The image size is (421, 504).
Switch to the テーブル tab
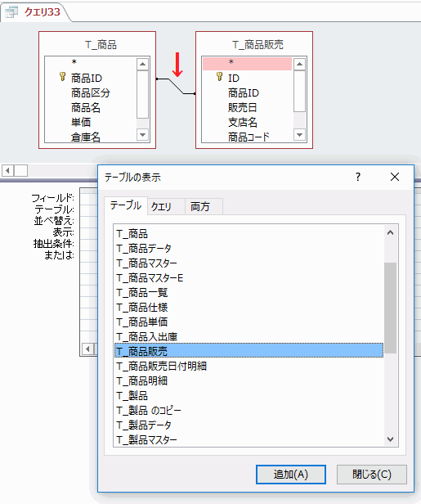click(126, 205)
